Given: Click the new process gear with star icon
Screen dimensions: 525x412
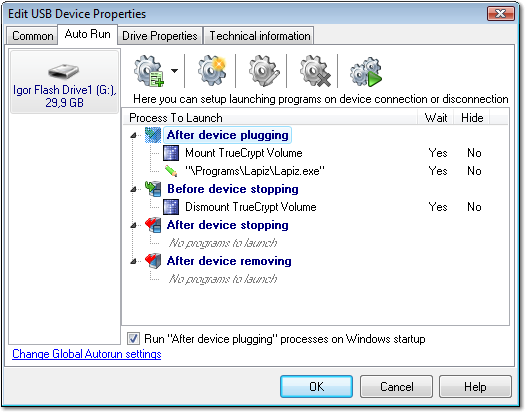Looking at the screenshot, I should coord(212,71).
